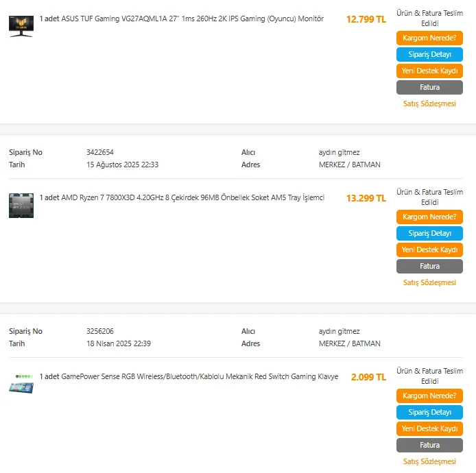Viewport: 476px width, 473px height.
Task: View Fatura for the ASUS monitor order
Action: point(429,88)
